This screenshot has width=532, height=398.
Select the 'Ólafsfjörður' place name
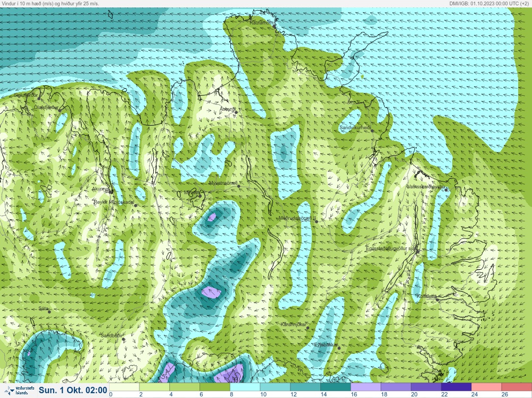pos(46,107)
